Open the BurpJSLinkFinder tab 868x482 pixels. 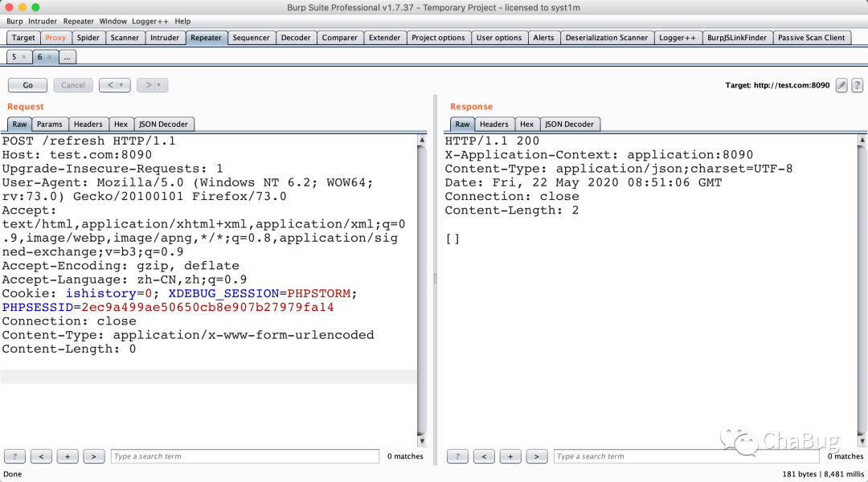(737, 38)
